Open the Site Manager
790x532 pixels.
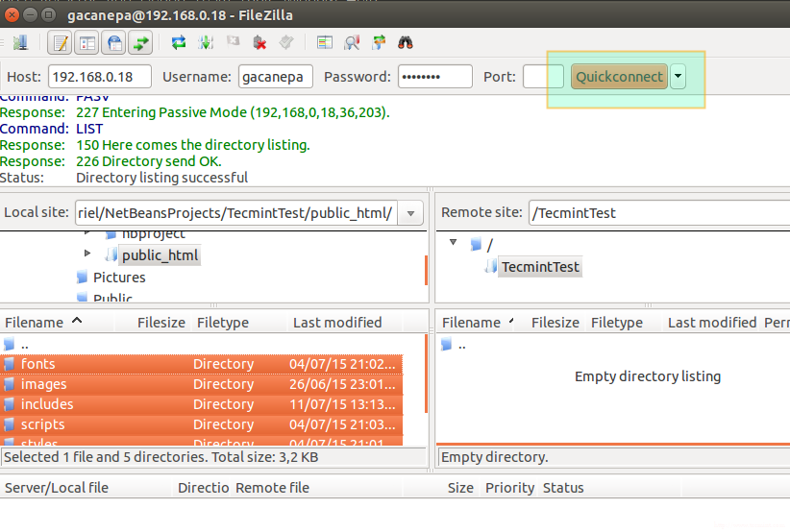click(19, 42)
